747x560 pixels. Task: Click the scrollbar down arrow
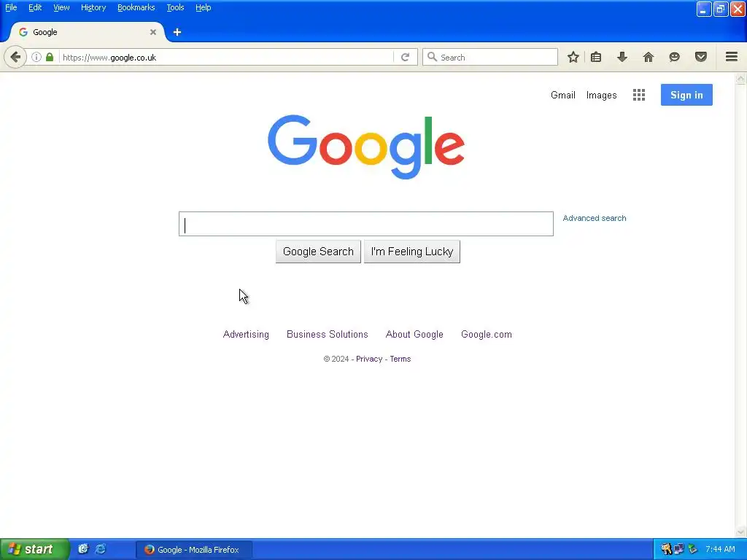(x=741, y=532)
